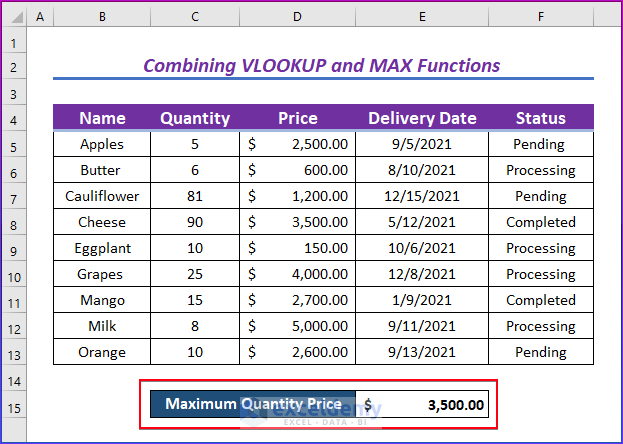Click the 'Cauliflower' name cell

click(x=102, y=196)
